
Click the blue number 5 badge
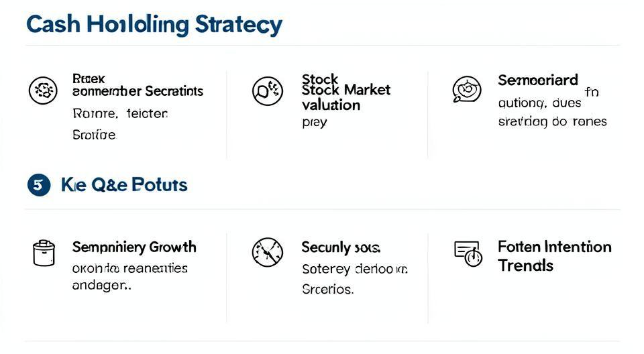[39, 184]
